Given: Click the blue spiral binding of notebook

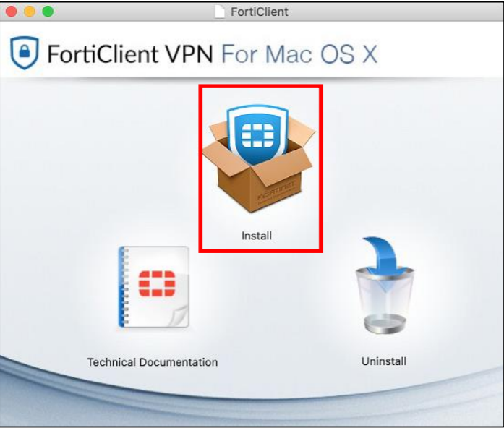Looking at the screenshot, I should pyautogui.click(x=121, y=286).
